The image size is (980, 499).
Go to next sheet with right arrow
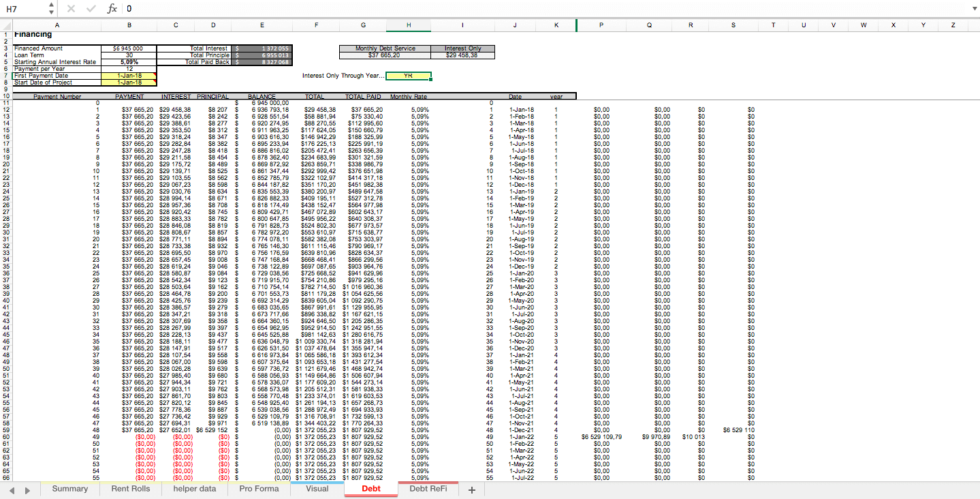pos(27,489)
